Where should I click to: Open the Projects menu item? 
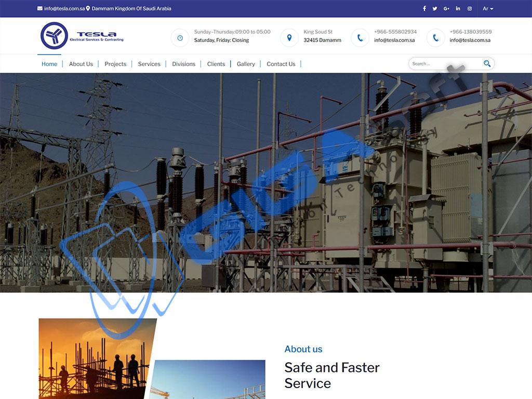click(x=115, y=64)
